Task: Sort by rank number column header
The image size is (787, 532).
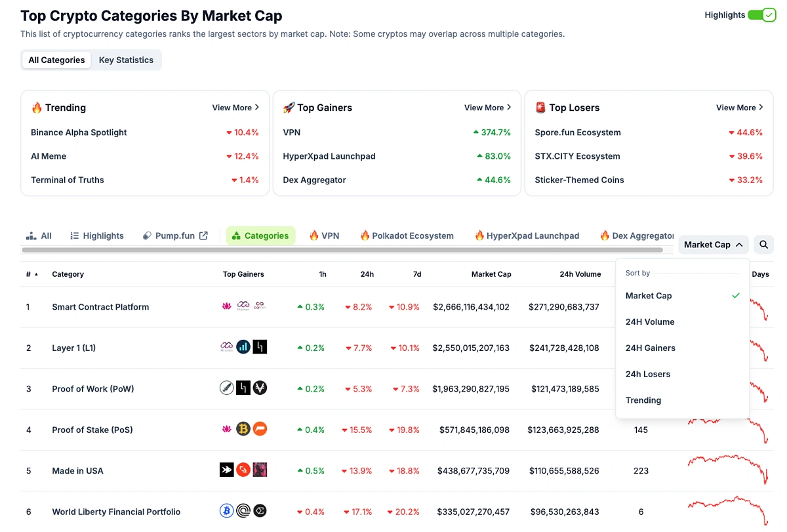Action: [x=32, y=274]
